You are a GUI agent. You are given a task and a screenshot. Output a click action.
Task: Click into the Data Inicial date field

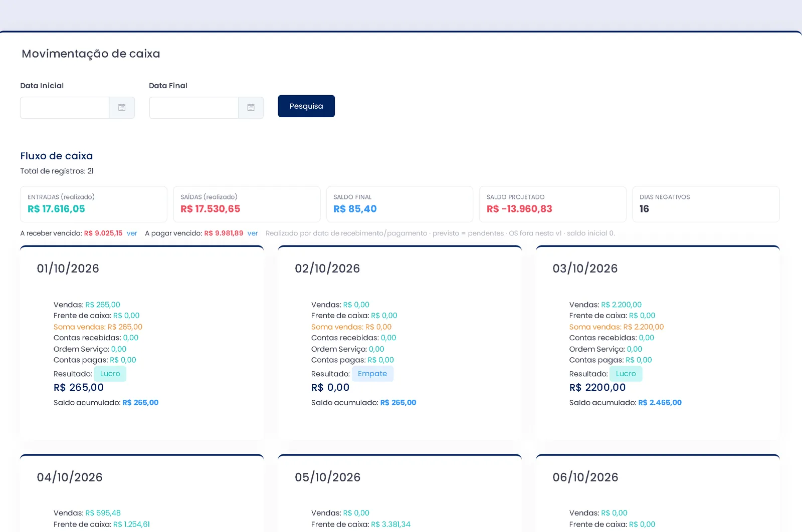[x=65, y=108]
